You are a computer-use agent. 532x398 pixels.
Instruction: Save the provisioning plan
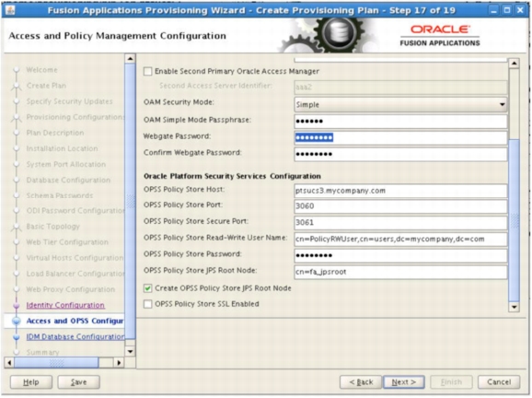tap(79, 382)
